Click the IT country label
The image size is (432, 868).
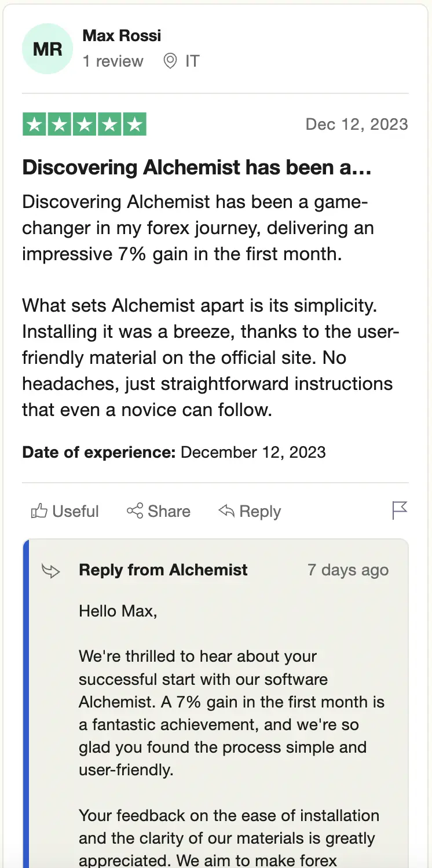pyautogui.click(x=192, y=61)
